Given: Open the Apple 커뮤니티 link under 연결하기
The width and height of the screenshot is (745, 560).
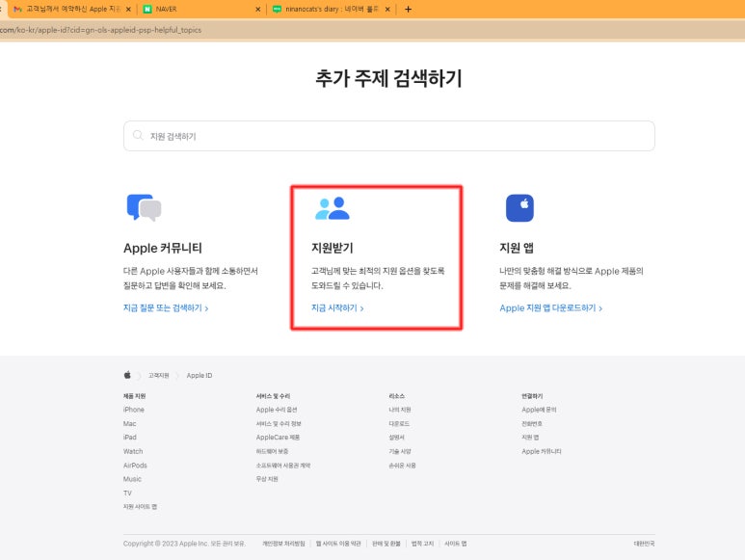Looking at the screenshot, I should pos(542,451).
